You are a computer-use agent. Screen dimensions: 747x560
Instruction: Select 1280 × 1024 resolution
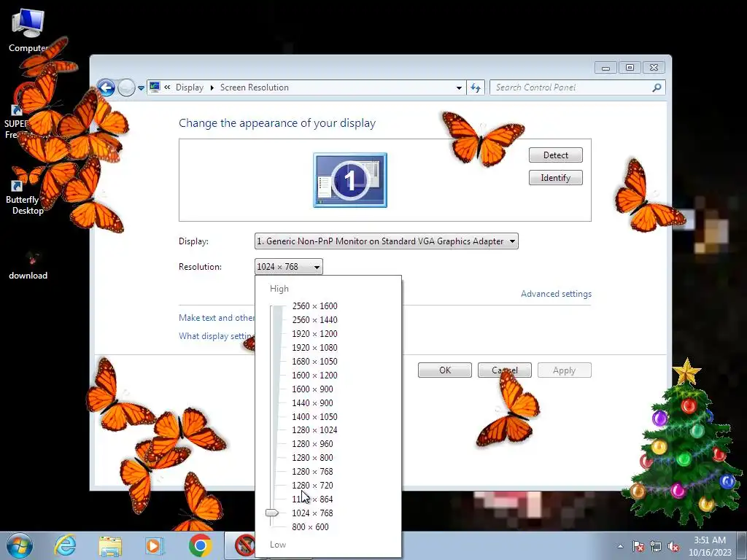click(314, 429)
